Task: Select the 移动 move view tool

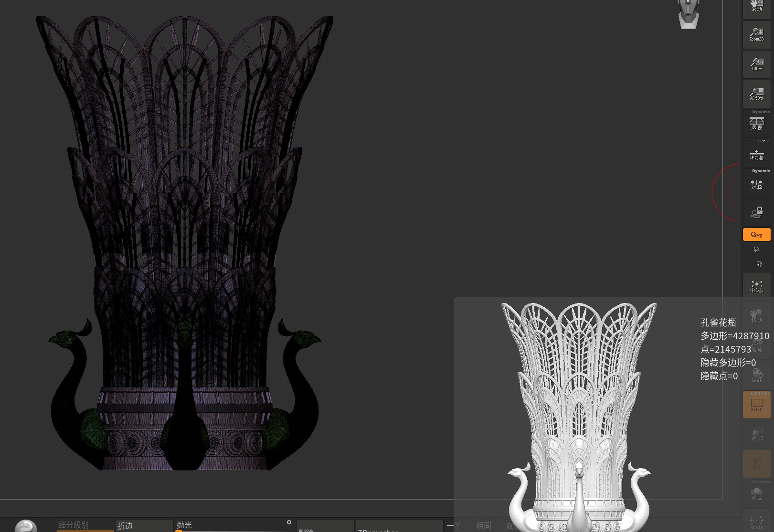Action: pyautogui.click(x=757, y=316)
